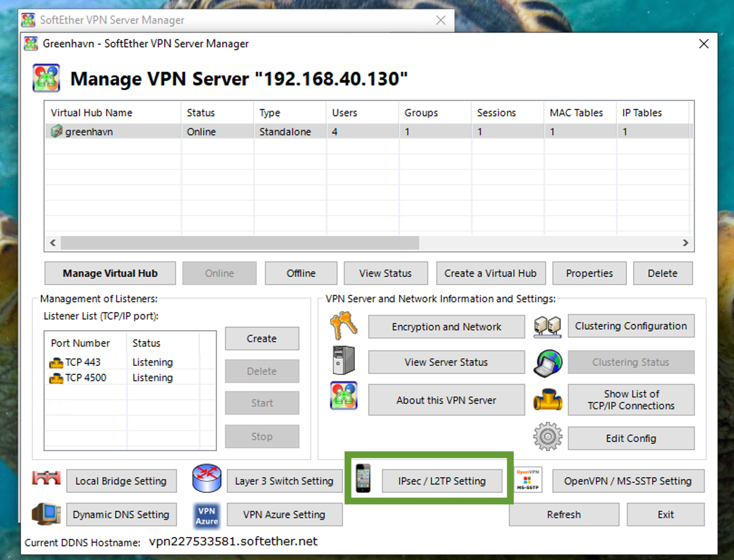Click the red bridge Local Bridge icon
734x560 pixels.
[x=46, y=478]
